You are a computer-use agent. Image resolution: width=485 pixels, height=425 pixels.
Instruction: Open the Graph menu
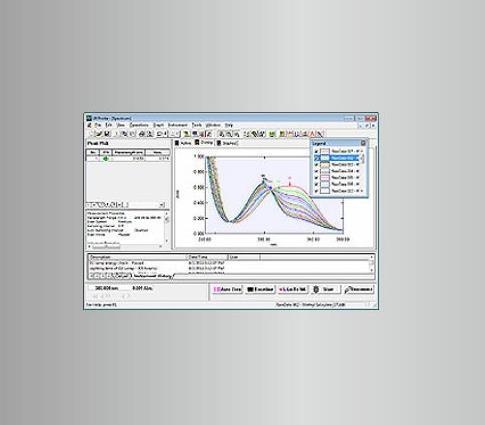(x=158, y=125)
